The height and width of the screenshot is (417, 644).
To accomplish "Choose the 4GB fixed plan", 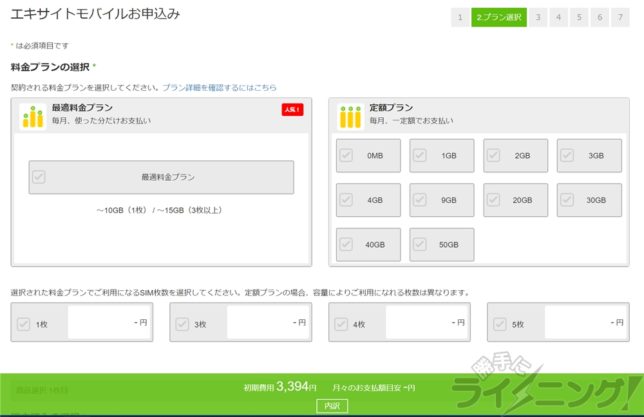I will click(x=368, y=200).
